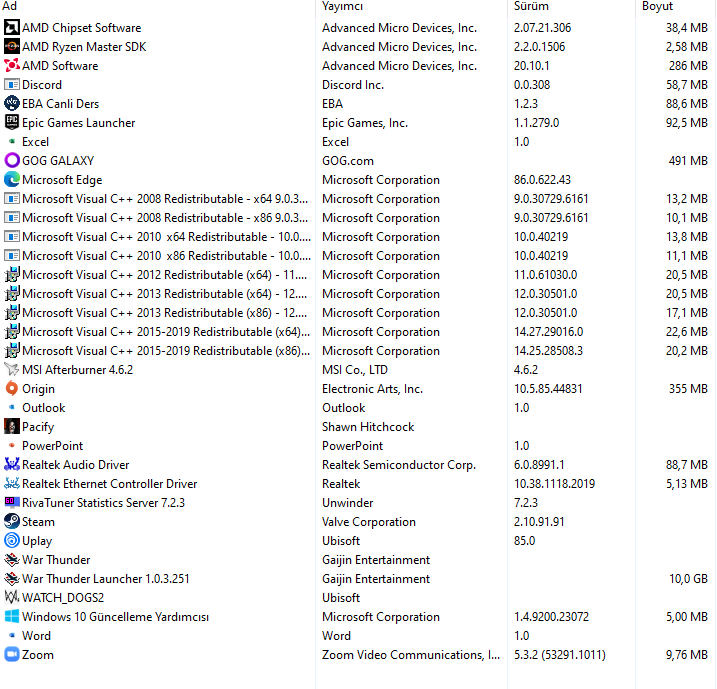Click version 86.0.622.43 of Microsoft Edge
717x689 pixels.
coord(542,180)
